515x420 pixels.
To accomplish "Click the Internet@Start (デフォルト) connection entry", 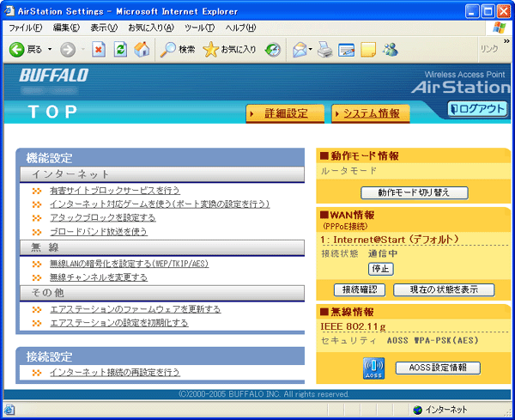I will (x=390, y=240).
